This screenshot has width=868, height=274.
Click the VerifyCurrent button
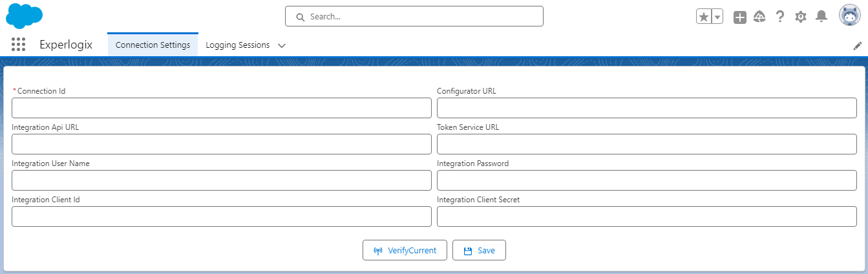click(405, 250)
